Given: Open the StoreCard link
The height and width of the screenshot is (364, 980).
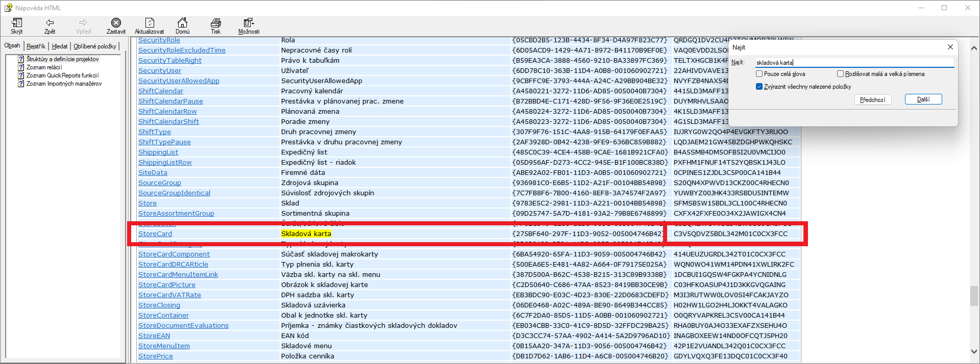Looking at the screenshot, I should 155,234.
